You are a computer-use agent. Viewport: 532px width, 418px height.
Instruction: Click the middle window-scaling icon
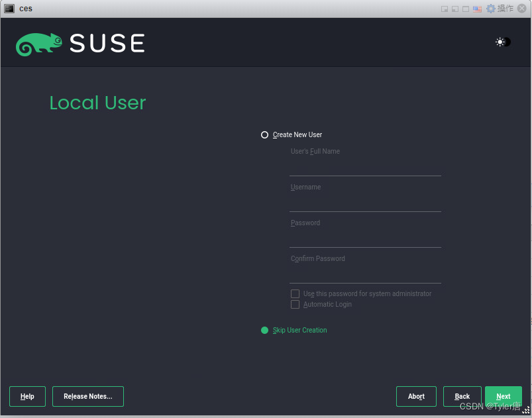[x=455, y=8]
